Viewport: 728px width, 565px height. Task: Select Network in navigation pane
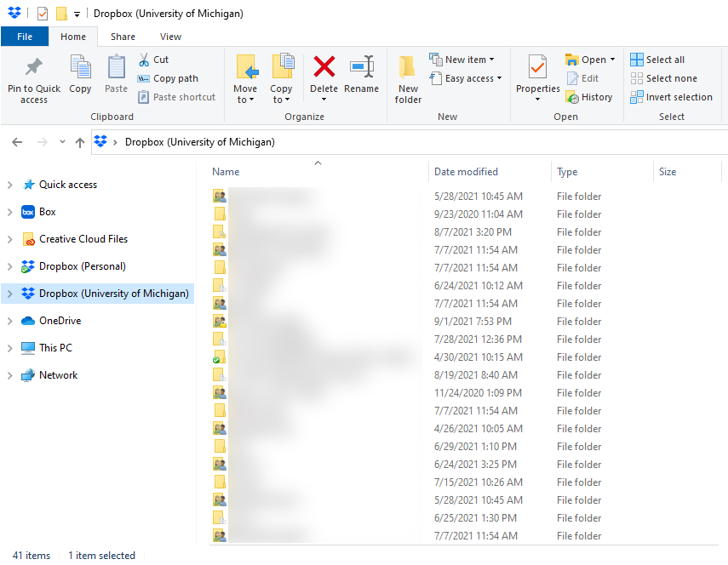[x=59, y=374]
